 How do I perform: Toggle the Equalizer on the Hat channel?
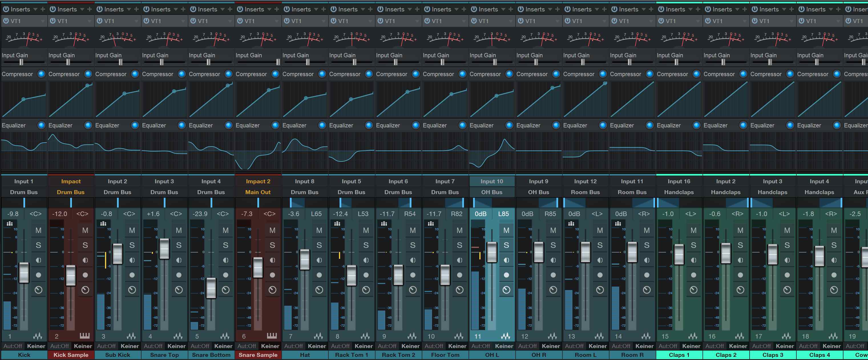click(x=322, y=125)
